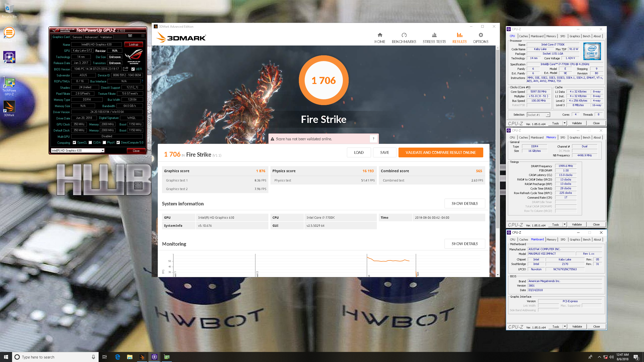Toggle the OpenCL checkbox
Viewport: 644px width, 362px height.
(x=74, y=143)
